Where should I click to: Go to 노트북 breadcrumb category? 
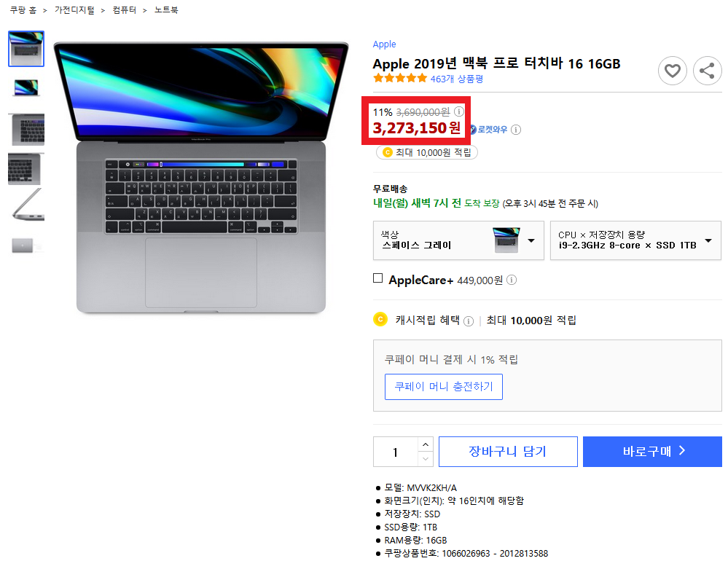pyautogui.click(x=165, y=9)
